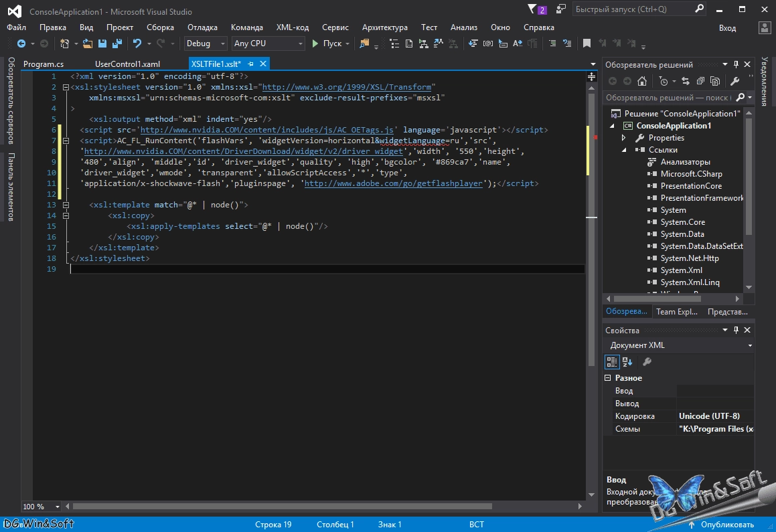Image resolution: width=776 pixels, height=532 pixels.
Task: Click Sync with Active Document icon
Action: click(686, 81)
